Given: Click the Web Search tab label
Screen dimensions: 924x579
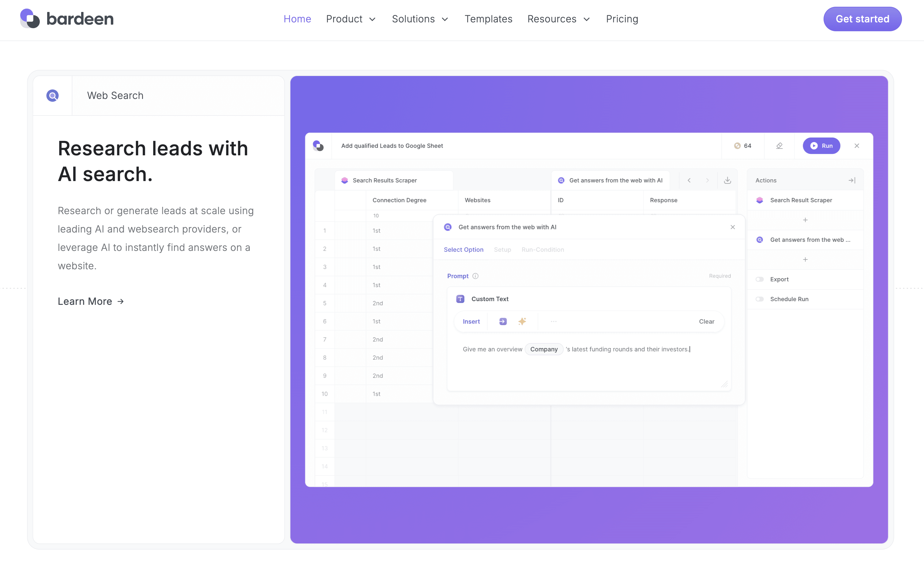Looking at the screenshot, I should 115,95.
